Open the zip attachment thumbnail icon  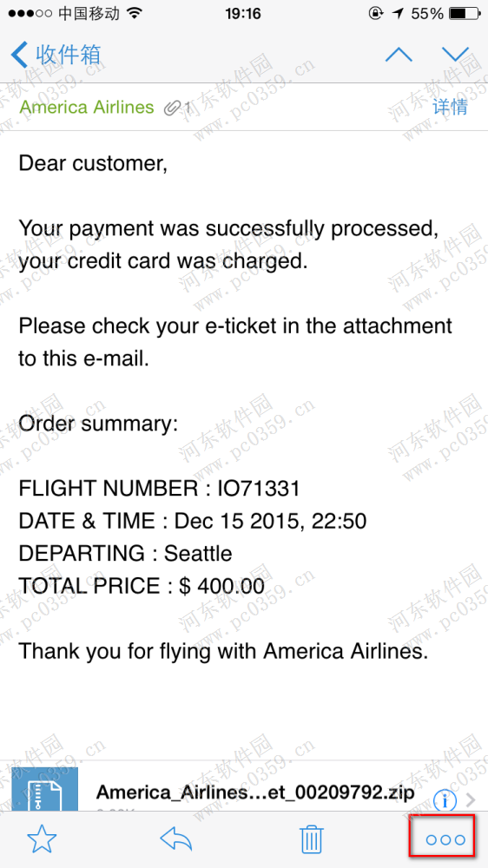click(45, 789)
